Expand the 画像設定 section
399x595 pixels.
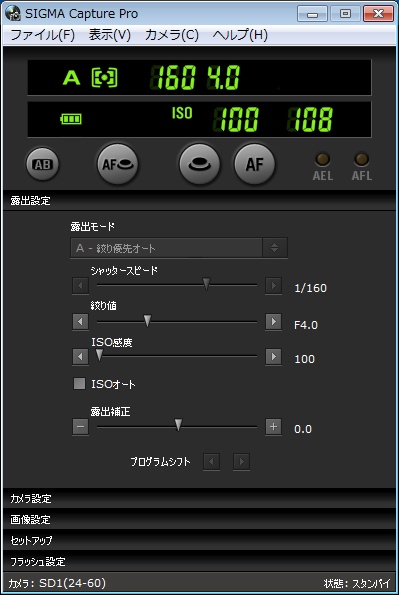(x=199, y=519)
